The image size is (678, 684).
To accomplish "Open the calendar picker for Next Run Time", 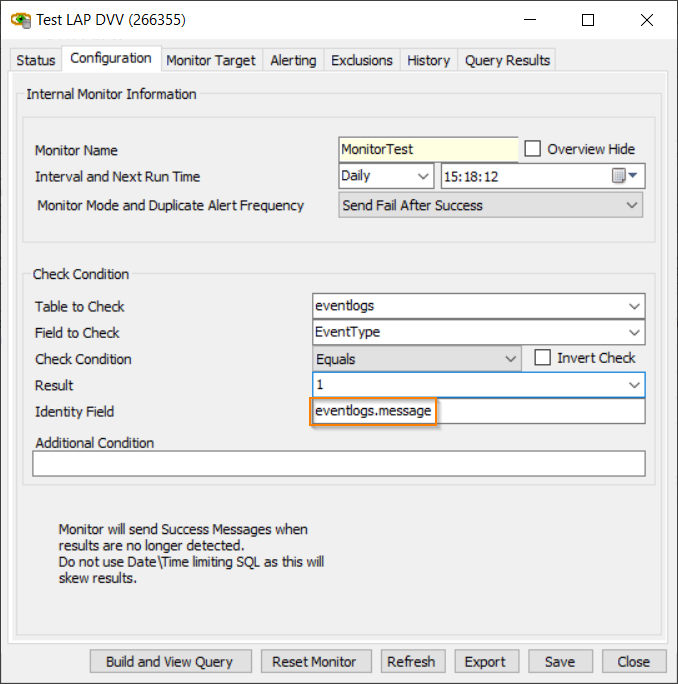I will [624, 176].
